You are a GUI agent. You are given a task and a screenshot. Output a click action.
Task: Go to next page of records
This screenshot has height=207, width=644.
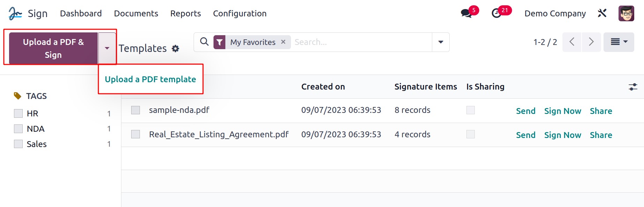click(591, 42)
